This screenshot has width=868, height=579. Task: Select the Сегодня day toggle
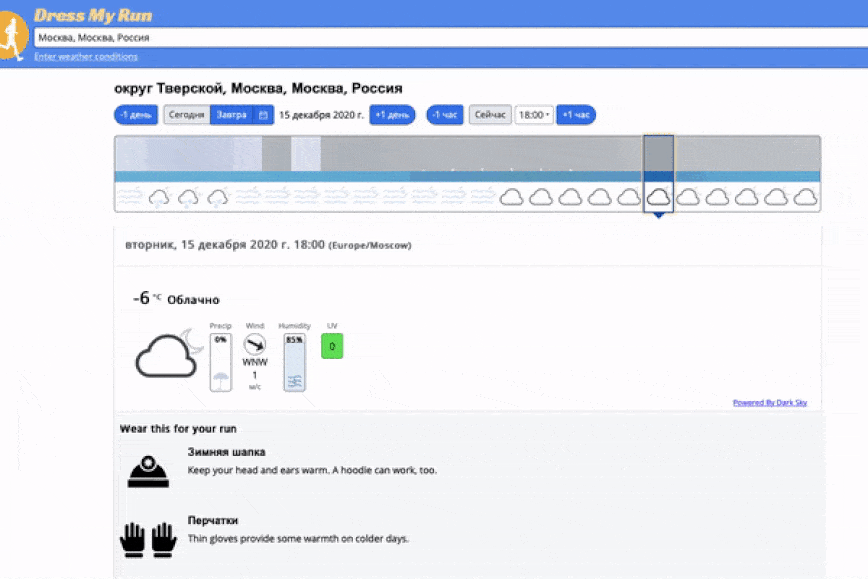coord(187,115)
